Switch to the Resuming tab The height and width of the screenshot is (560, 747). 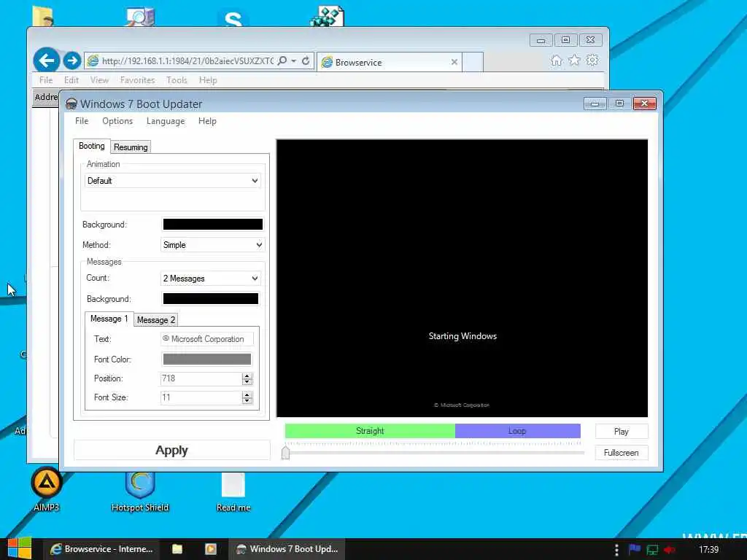(131, 147)
